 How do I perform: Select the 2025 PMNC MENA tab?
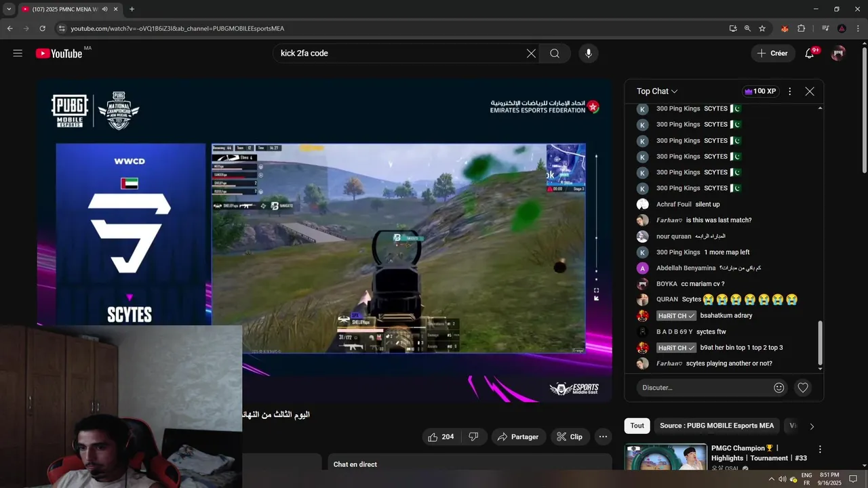(64, 9)
